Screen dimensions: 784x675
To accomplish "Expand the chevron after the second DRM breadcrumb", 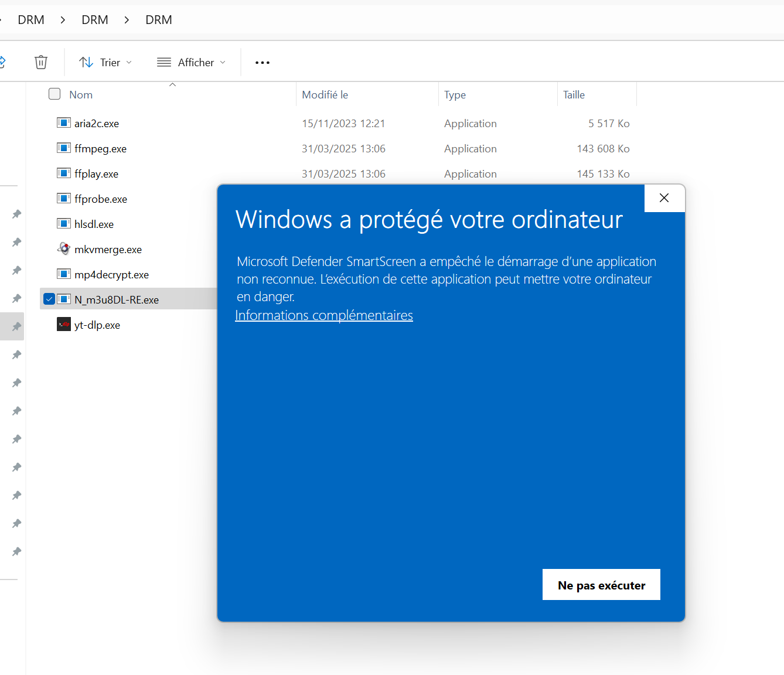I will pyautogui.click(x=127, y=20).
